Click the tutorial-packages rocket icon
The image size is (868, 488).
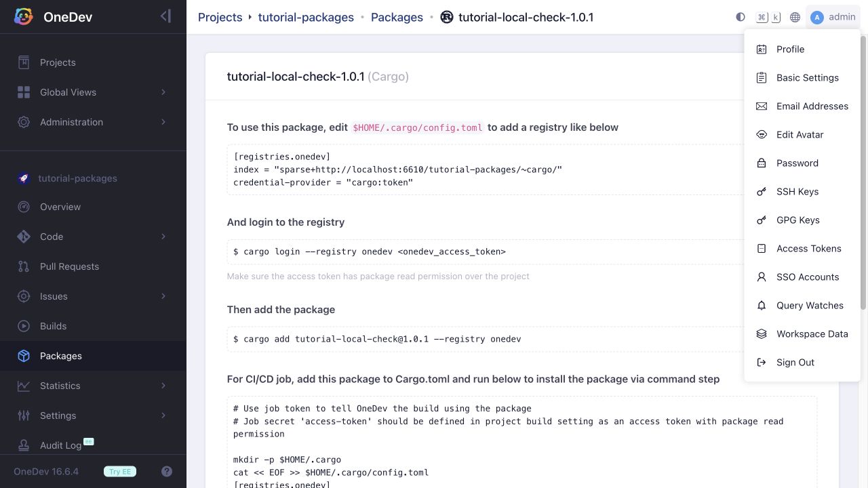click(24, 178)
